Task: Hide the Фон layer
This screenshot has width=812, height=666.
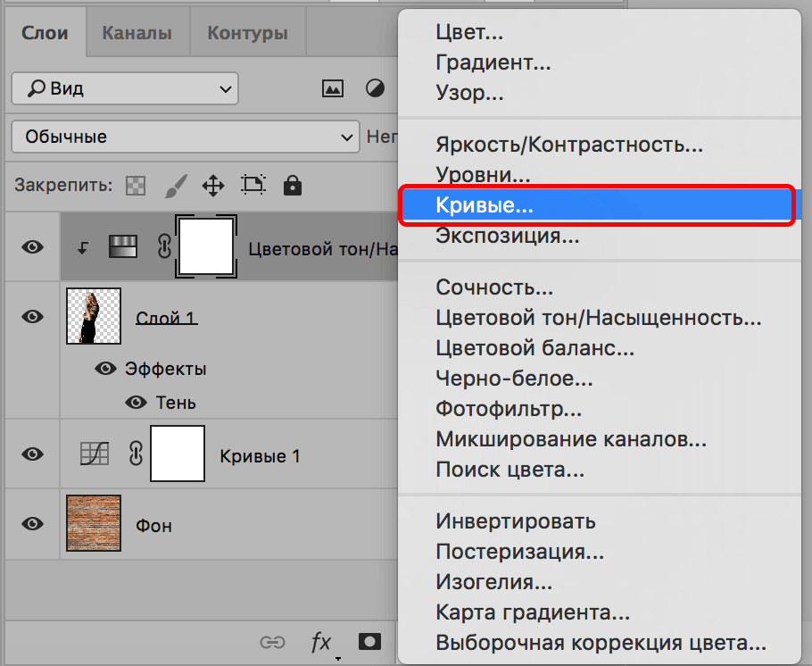Action: pos(33,524)
